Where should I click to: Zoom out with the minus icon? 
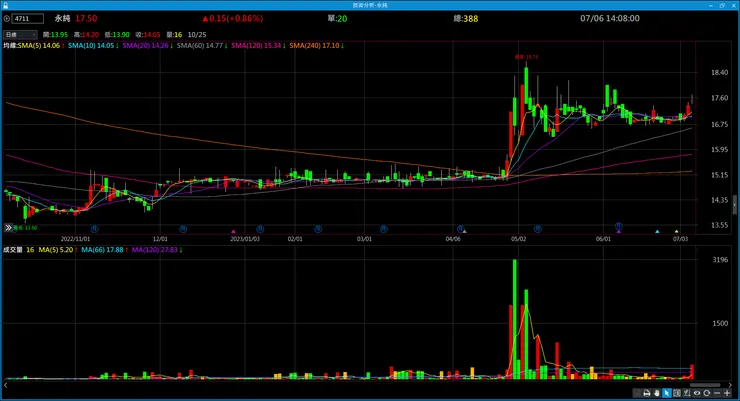717,393
